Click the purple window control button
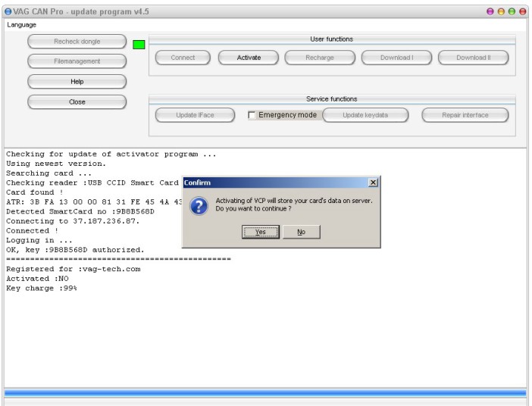 490,11
